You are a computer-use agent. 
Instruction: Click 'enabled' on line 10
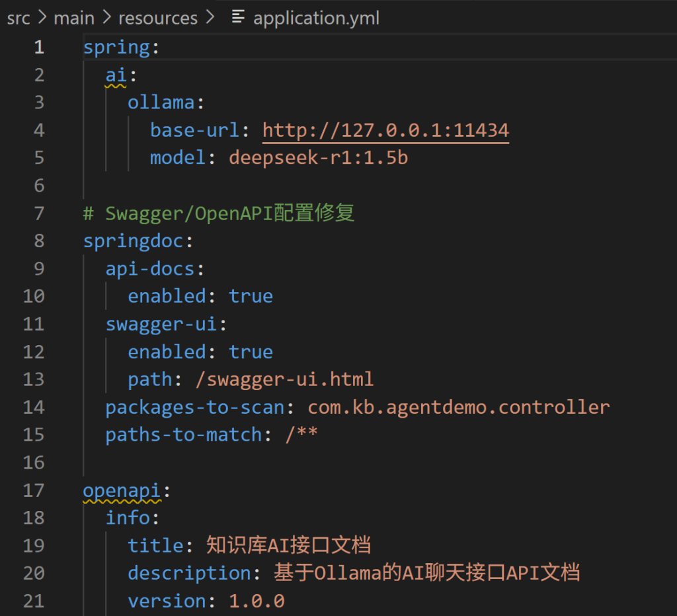(167, 297)
